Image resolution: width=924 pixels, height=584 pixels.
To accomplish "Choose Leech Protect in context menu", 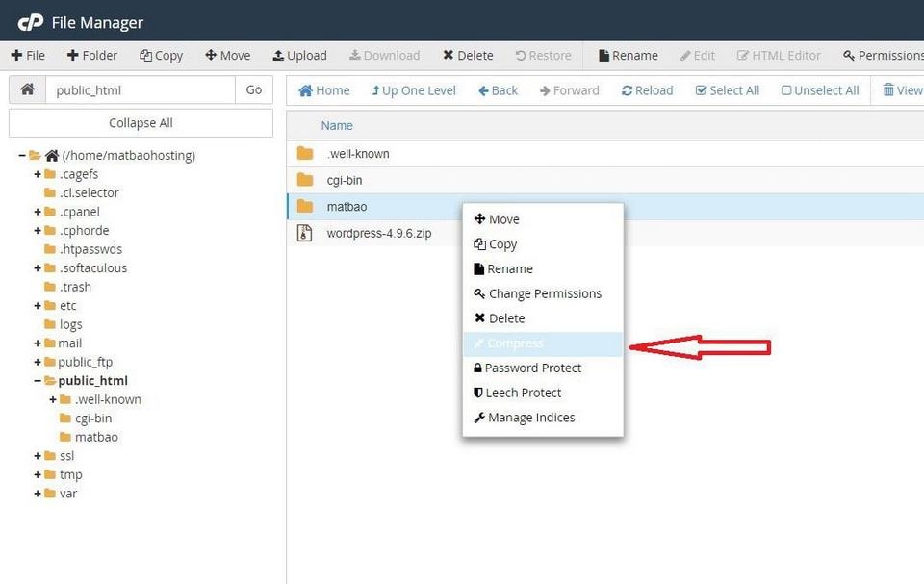I will pos(543,393).
